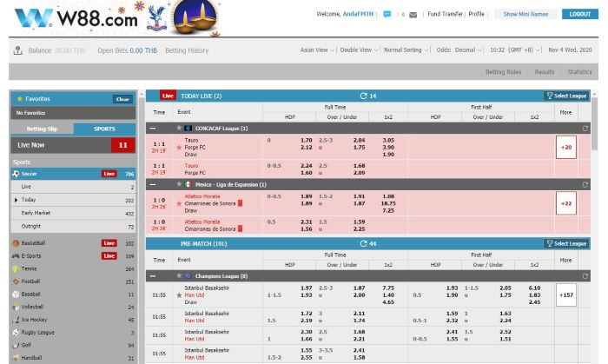This screenshot has width=608, height=364.
Task: Click the Ice Hockey icon
Action: (16, 320)
